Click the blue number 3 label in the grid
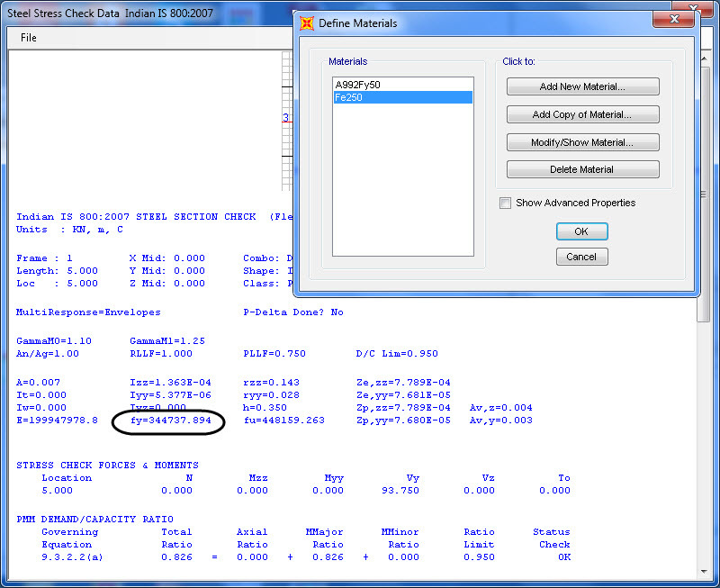 point(286,117)
